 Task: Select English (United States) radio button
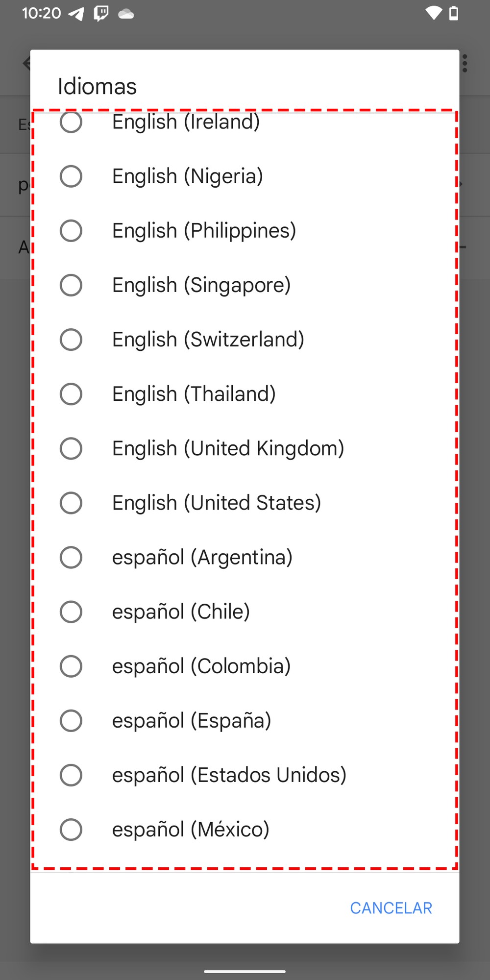pos(71,503)
